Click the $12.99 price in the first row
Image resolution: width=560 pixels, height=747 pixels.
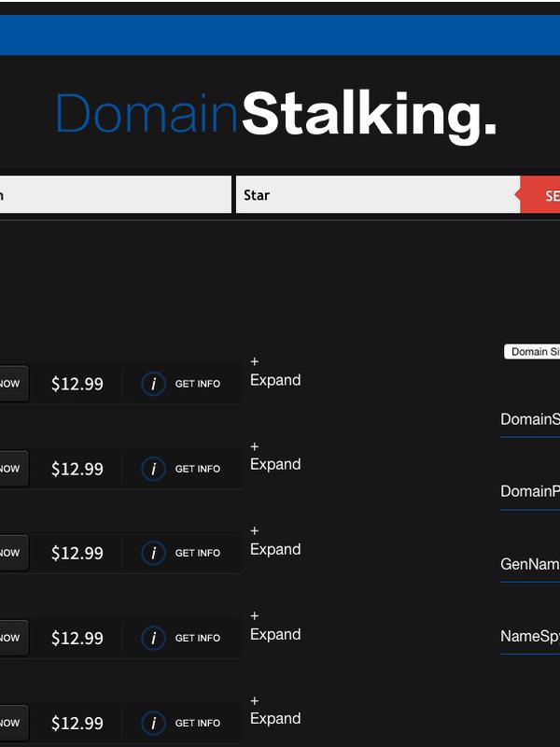coord(77,384)
